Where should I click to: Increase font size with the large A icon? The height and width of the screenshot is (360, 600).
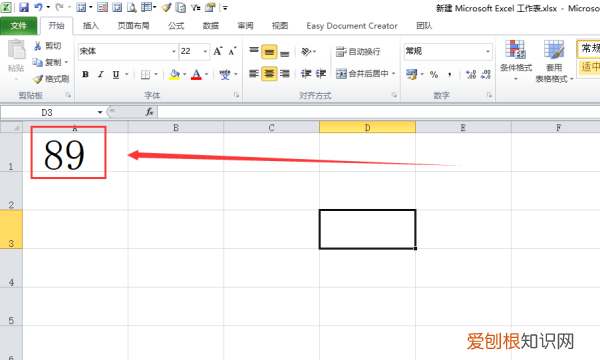point(218,51)
